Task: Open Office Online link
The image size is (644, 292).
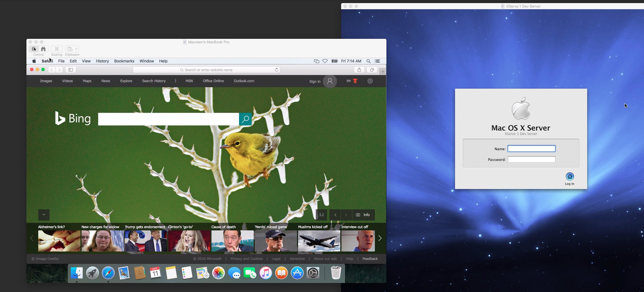Action: tap(213, 81)
